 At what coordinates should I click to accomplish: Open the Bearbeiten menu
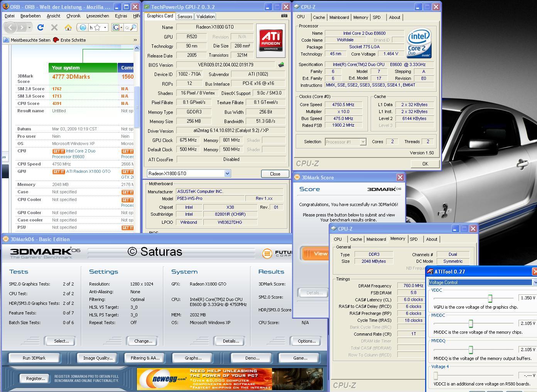click(30, 16)
